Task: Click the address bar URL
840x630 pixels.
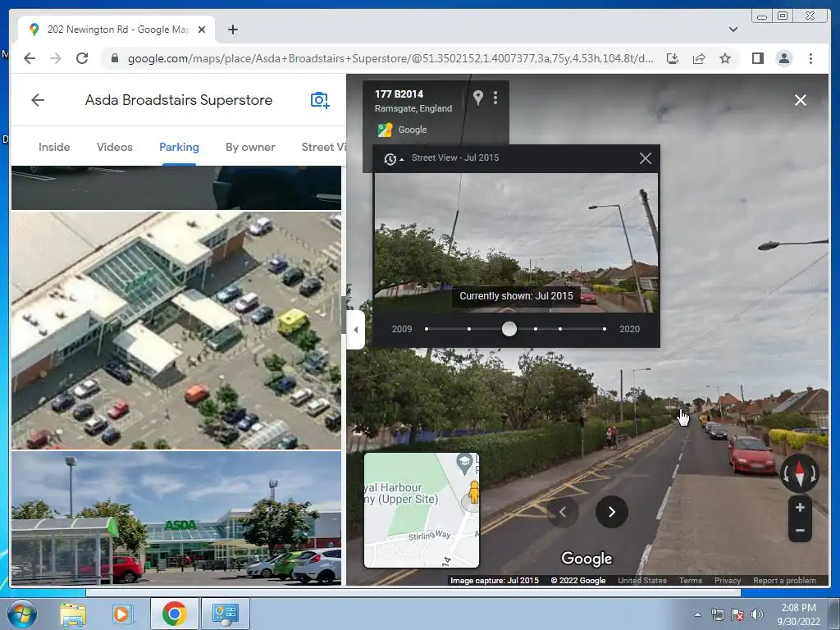Action: pos(390,58)
